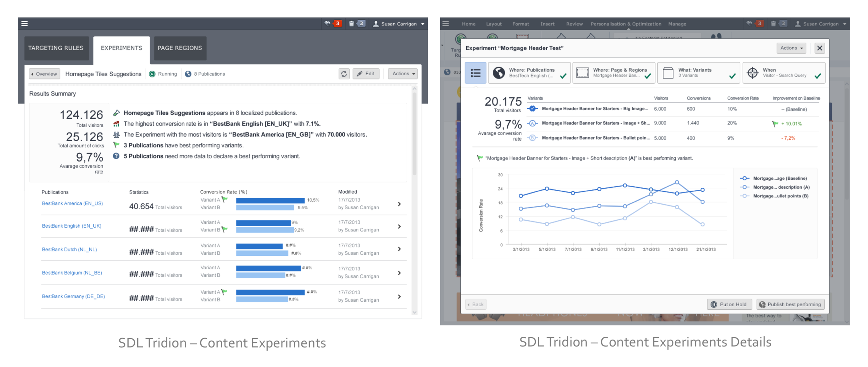The height and width of the screenshot is (367, 868).
Task: Go back to Overview
Action: tap(44, 74)
